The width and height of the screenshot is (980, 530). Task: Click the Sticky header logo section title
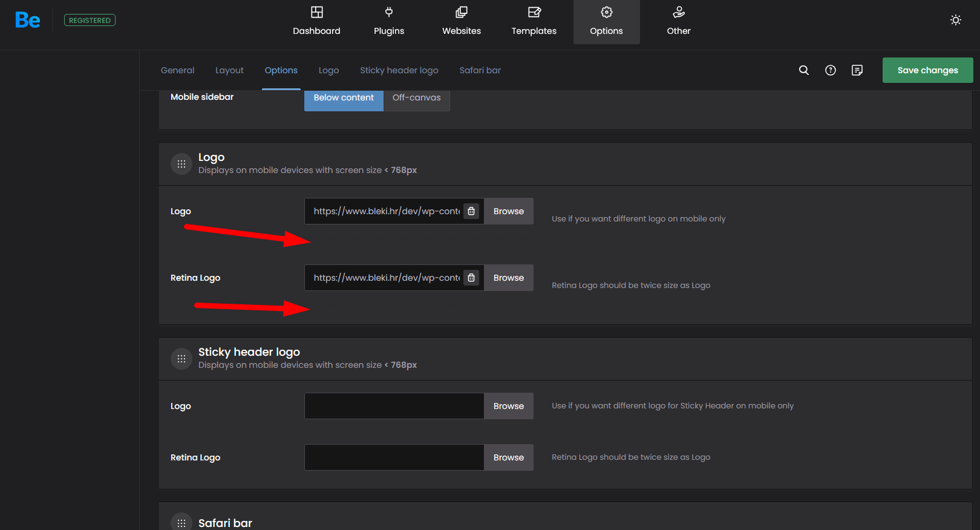(x=249, y=352)
